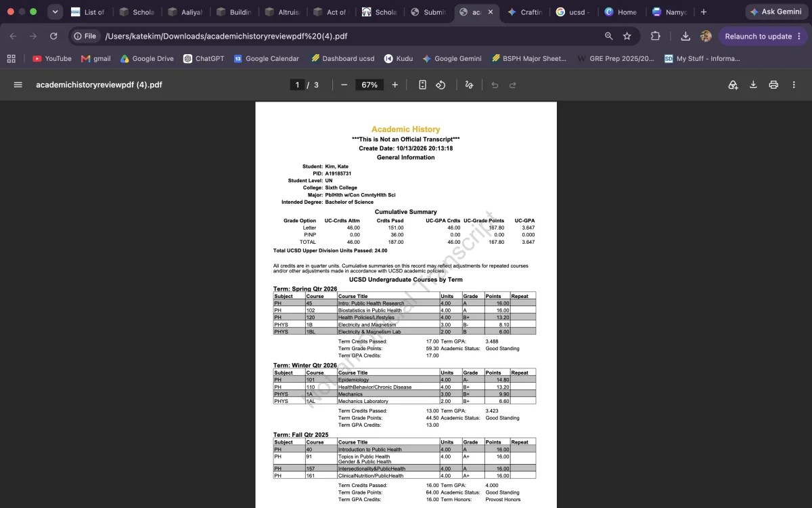
Task: Click the "Epidemiology" course title
Action: pos(353,380)
